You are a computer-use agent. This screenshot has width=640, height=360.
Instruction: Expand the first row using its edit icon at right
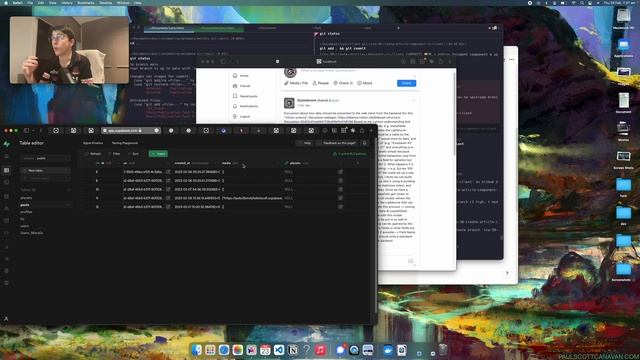point(340,172)
